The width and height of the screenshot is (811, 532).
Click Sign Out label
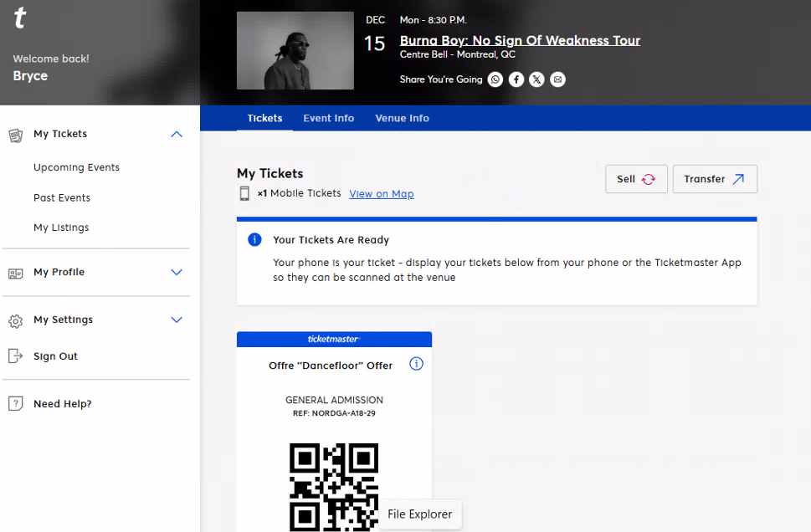click(55, 356)
